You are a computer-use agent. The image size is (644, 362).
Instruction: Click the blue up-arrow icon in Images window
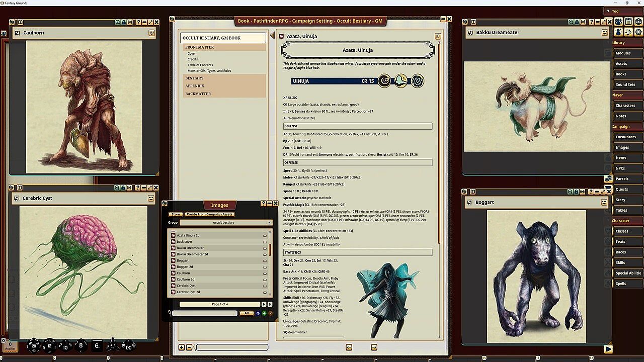(x=258, y=313)
